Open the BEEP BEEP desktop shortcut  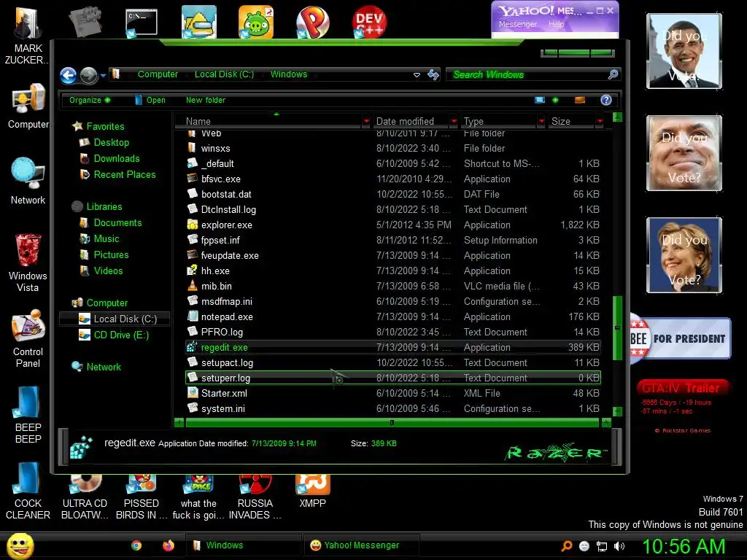(28, 414)
